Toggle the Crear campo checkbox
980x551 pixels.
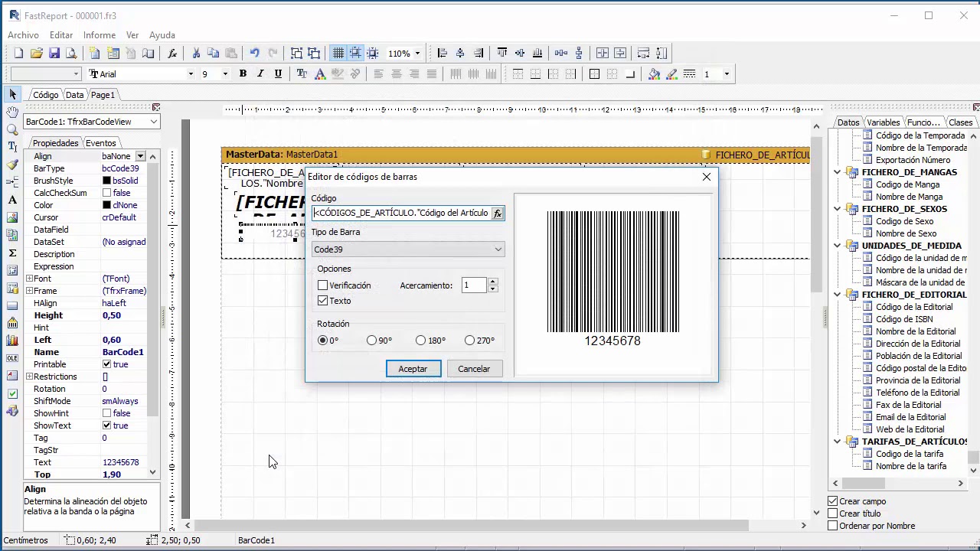pyautogui.click(x=833, y=501)
